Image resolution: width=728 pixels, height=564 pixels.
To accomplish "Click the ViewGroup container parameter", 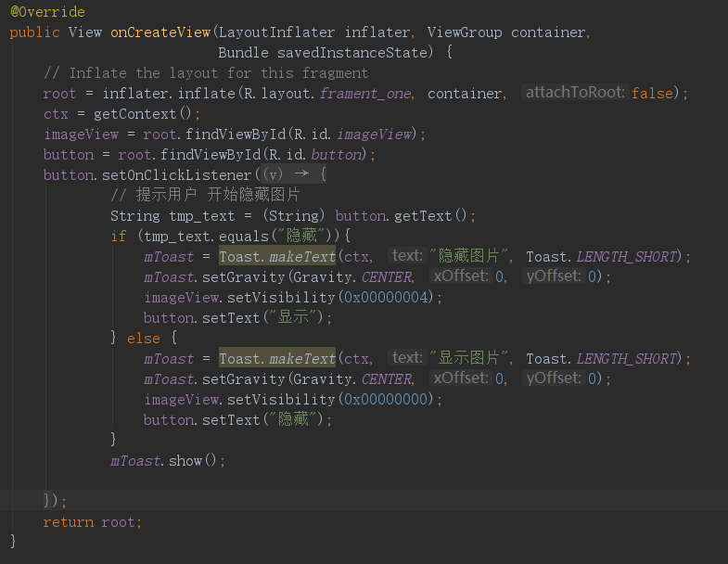I will (505, 32).
